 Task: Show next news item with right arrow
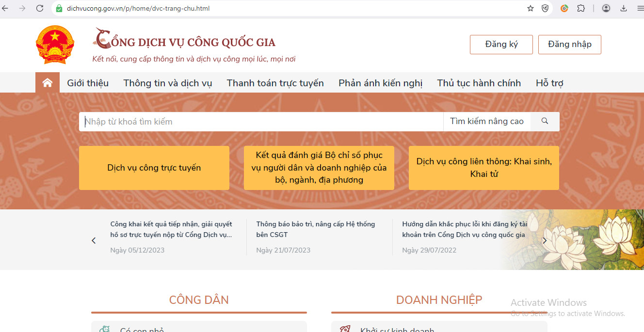545,240
